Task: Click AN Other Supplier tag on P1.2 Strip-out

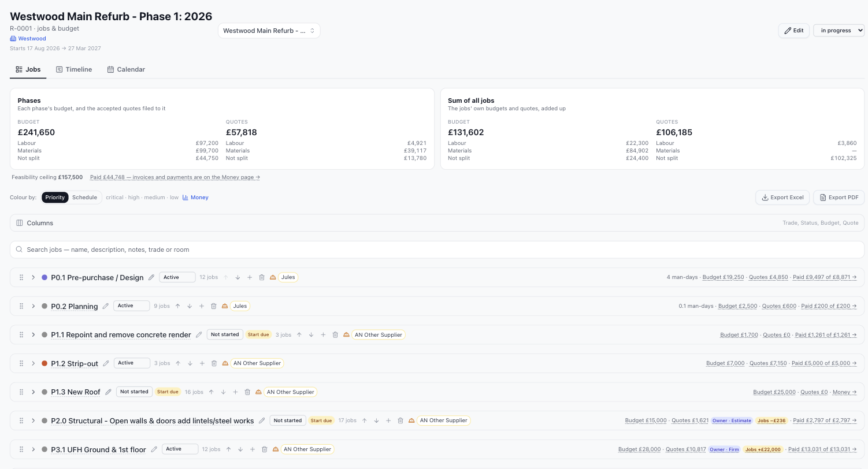Action: click(257, 363)
